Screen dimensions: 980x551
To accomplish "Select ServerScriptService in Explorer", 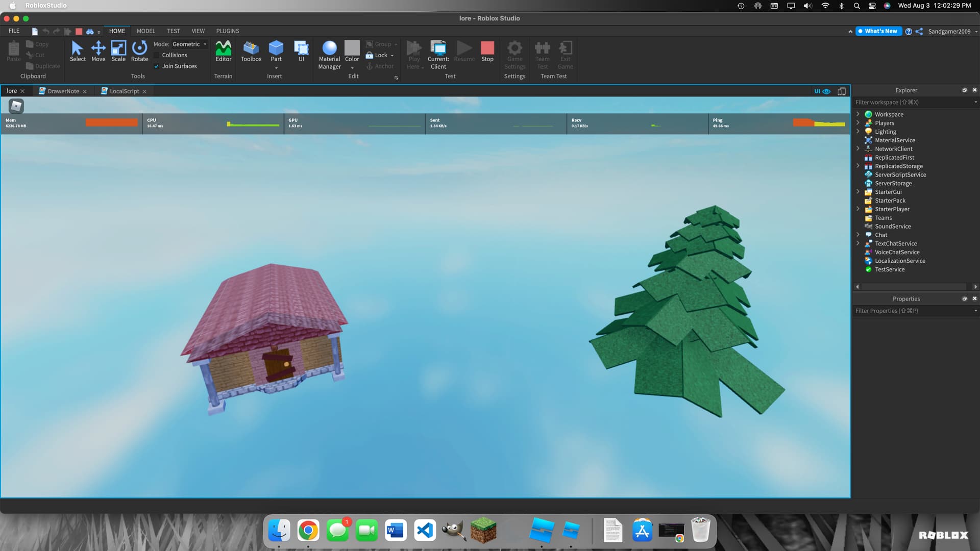I will pos(900,174).
